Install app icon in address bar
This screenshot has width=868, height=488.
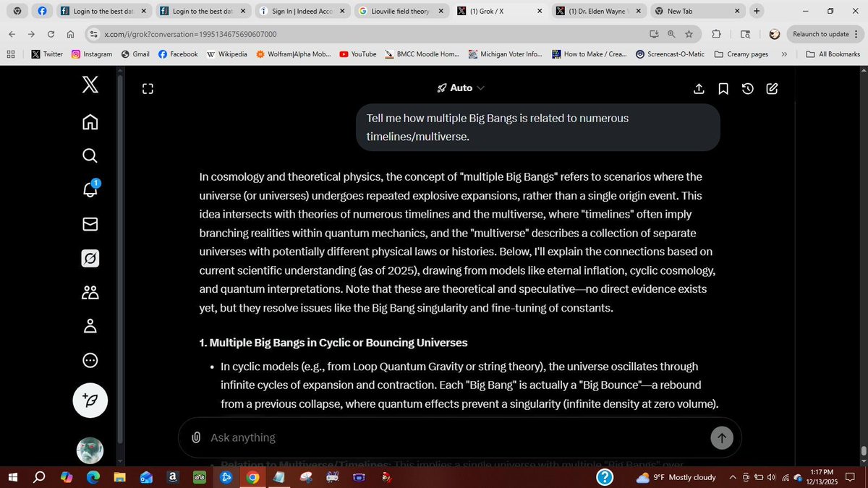pos(654,34)
